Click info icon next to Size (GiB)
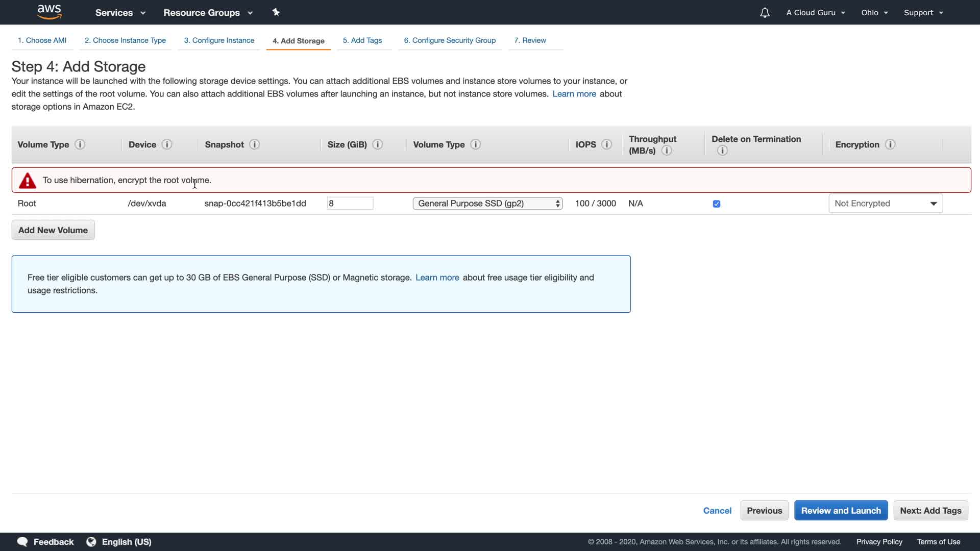The height and width of the screenshot is (551, 980). pyautogui.click(x=378, y=144)
